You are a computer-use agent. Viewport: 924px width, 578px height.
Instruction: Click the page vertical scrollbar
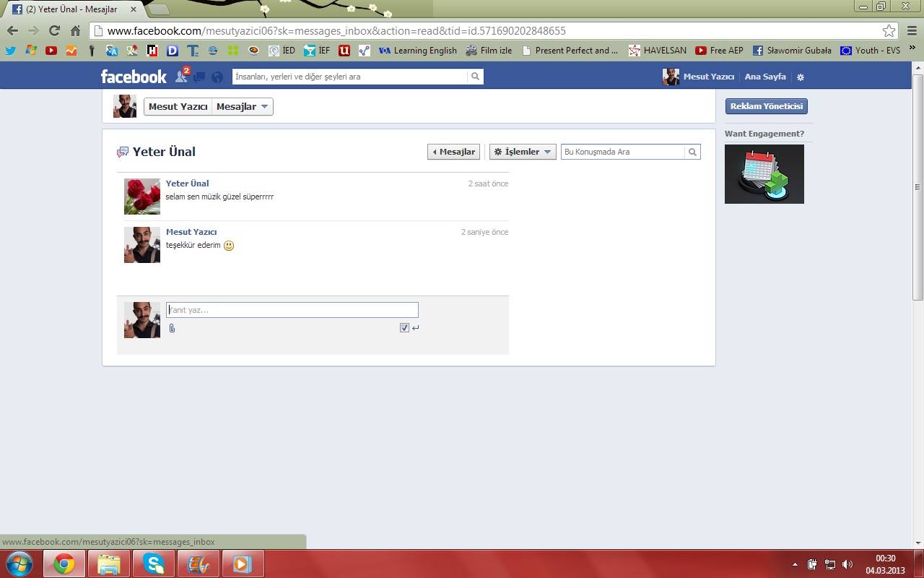tap(918, 186)
